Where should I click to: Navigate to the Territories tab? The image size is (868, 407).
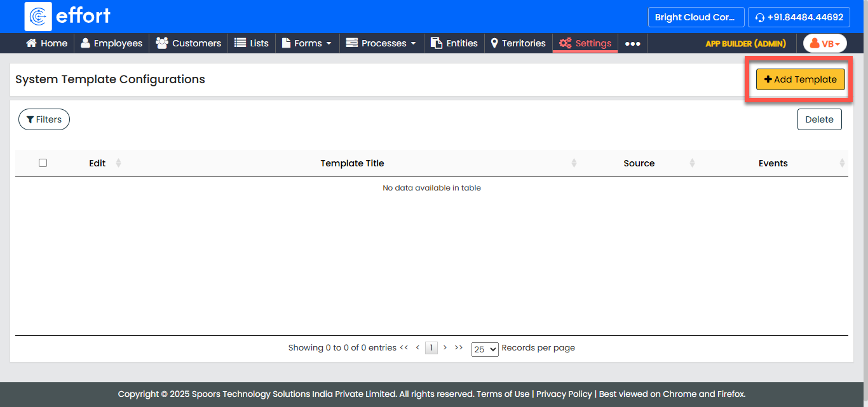[518, 43]
